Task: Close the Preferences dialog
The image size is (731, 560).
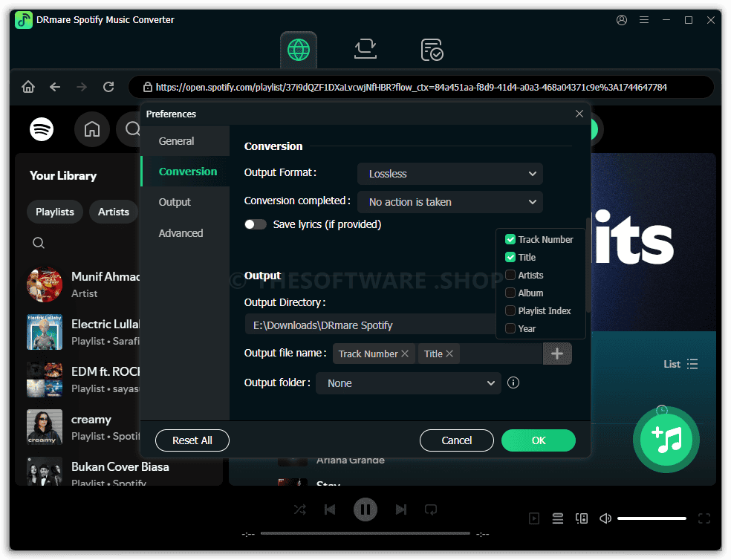Action: (x=579, y=114)
